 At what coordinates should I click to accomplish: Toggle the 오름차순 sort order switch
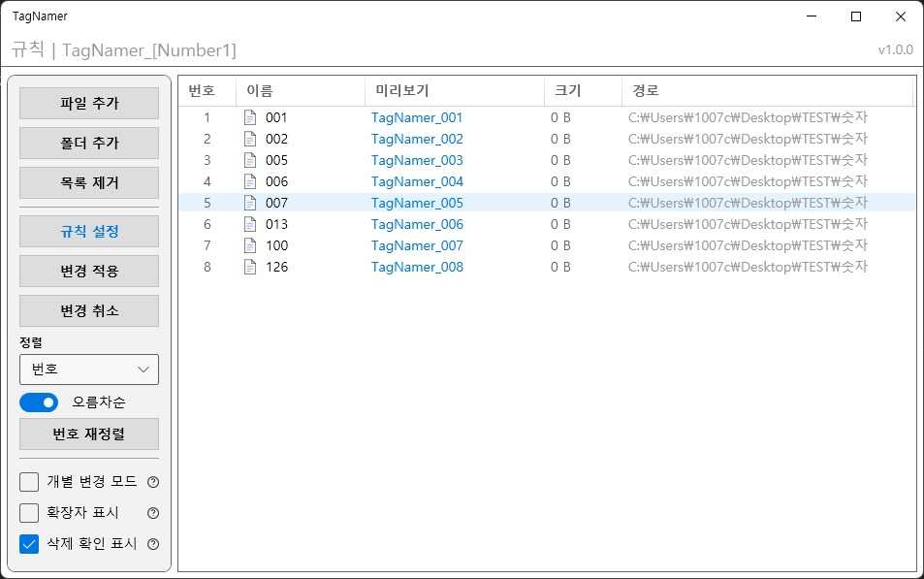(39, 402)
